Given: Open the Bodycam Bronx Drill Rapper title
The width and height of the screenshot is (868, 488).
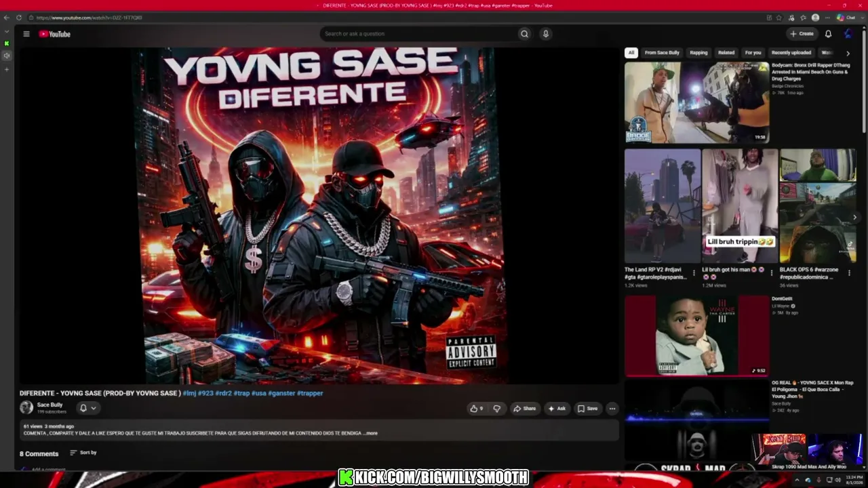Looking at the screenshot, I should [x=811, y=72].
